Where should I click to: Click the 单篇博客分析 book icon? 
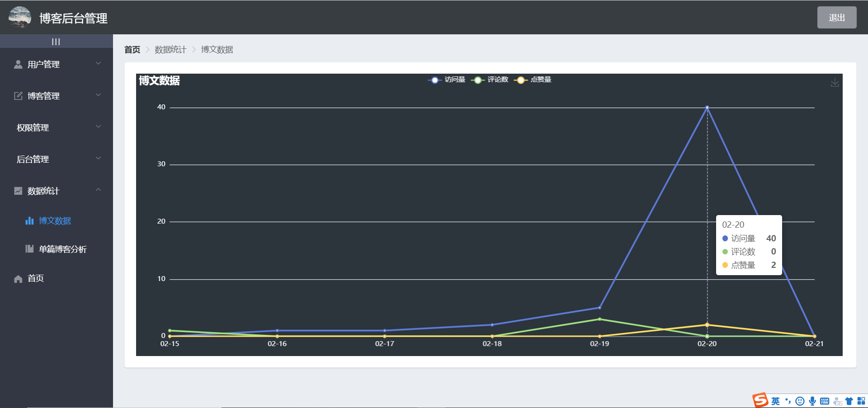tap(29, 249)
